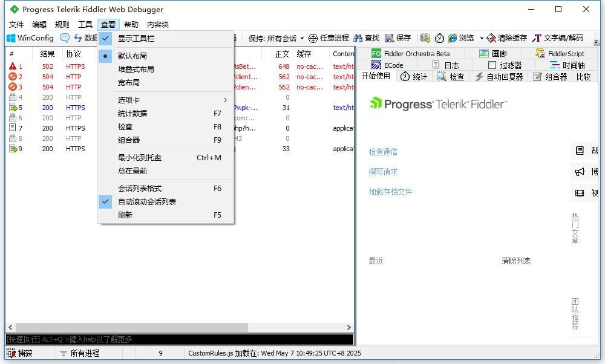The height and width of the screenshot is (364, 605).
Task: Choose 最小化到托盘 from the menu
Action: [166, 157]
